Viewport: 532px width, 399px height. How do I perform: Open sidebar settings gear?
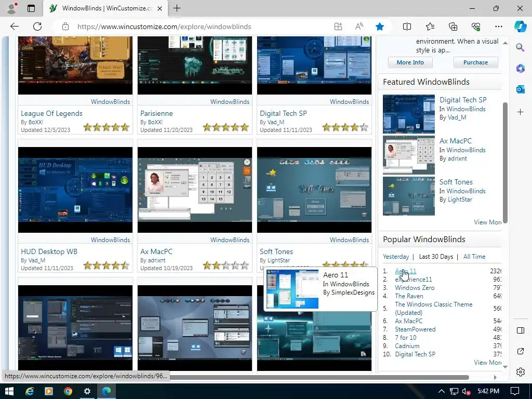tap(520, 372)
